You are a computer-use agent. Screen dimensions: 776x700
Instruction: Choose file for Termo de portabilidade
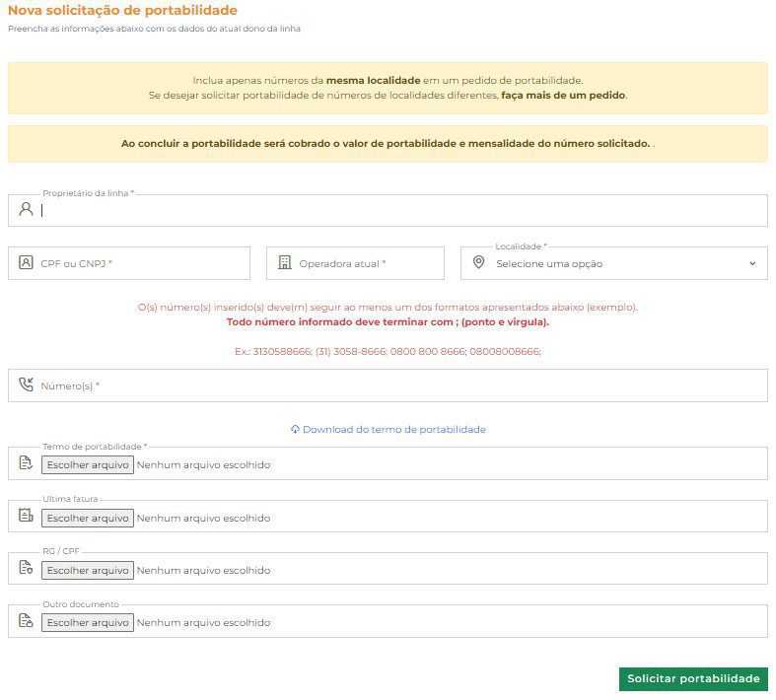[87, 465]
